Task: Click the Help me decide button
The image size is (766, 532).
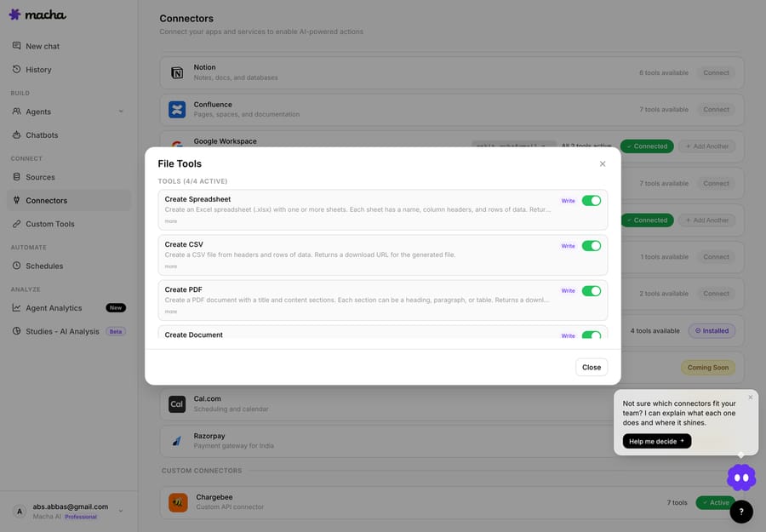Action: pos(656,441)
